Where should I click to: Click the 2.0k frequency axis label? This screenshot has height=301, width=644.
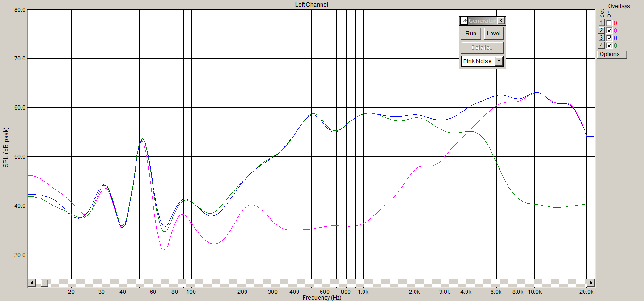coord(415,292)
